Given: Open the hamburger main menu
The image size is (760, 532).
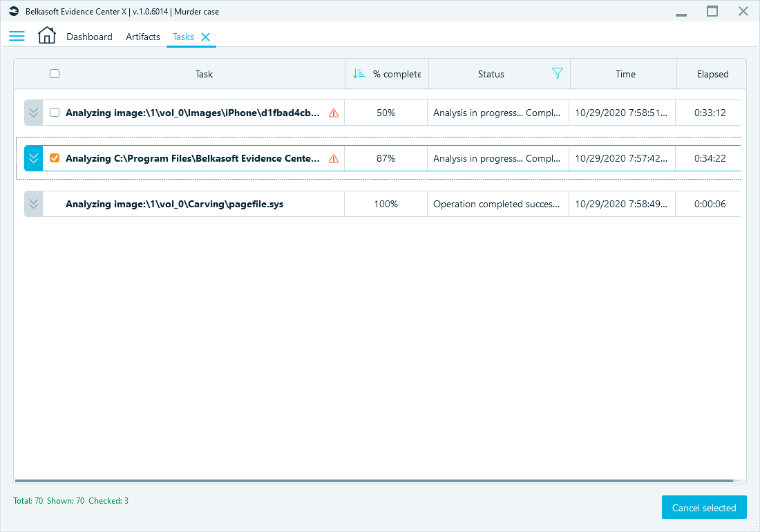Looking at the screenshot, I should pos(17,37).
